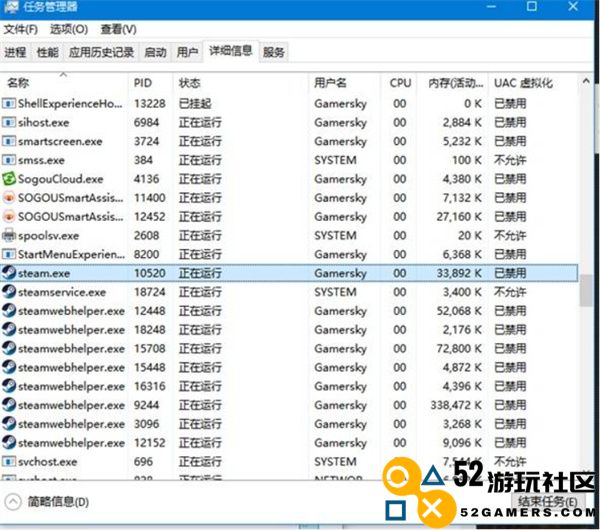Viewport: 600px width, 530px height.
Task: Maximize the Task Manager window
Action: click(531, 6)
